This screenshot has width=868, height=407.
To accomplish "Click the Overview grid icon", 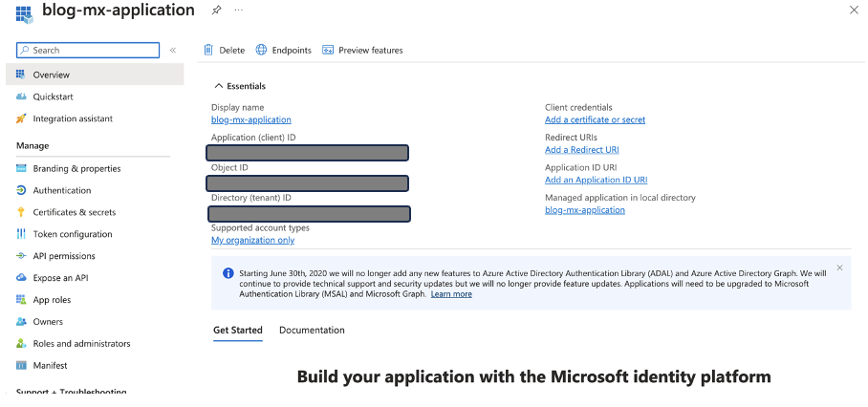I will [x=21, y=75].
